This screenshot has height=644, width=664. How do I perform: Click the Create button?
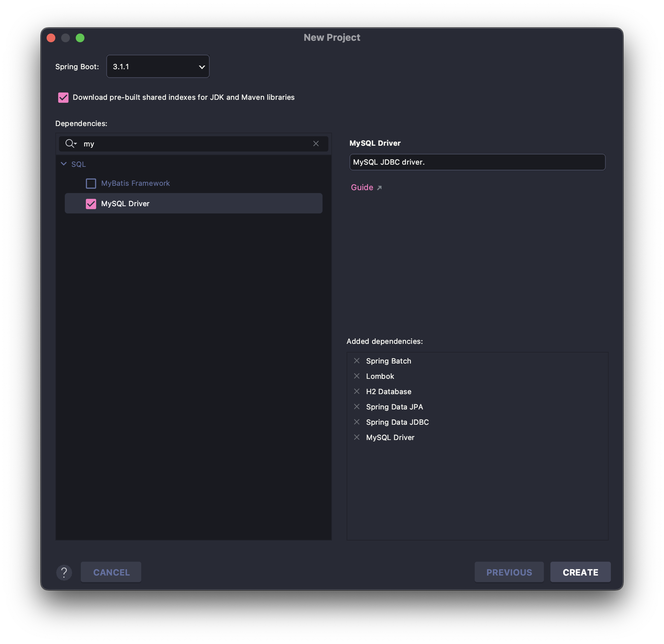(x=580, y=572)
